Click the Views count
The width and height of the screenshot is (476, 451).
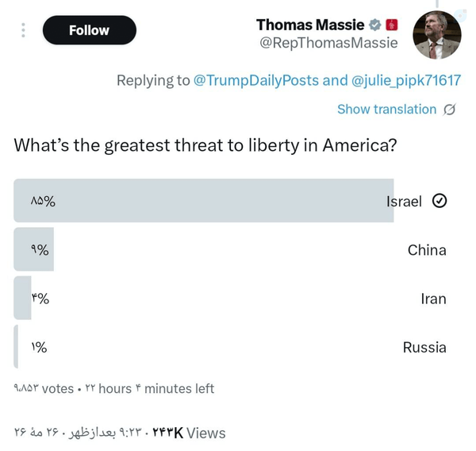pos(189,433)
